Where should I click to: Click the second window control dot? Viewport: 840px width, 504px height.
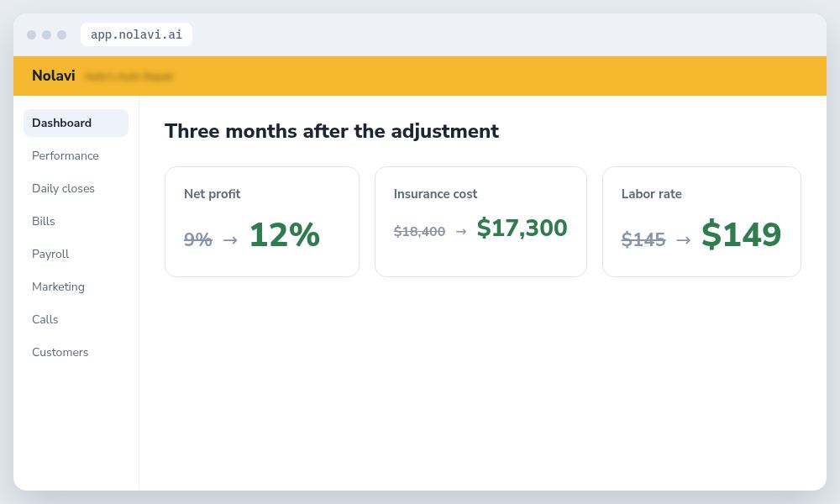point(46,34)
